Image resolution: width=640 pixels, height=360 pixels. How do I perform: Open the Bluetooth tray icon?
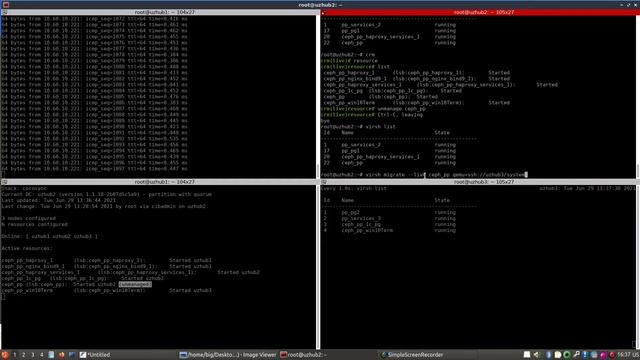click(x=549, y=355)
